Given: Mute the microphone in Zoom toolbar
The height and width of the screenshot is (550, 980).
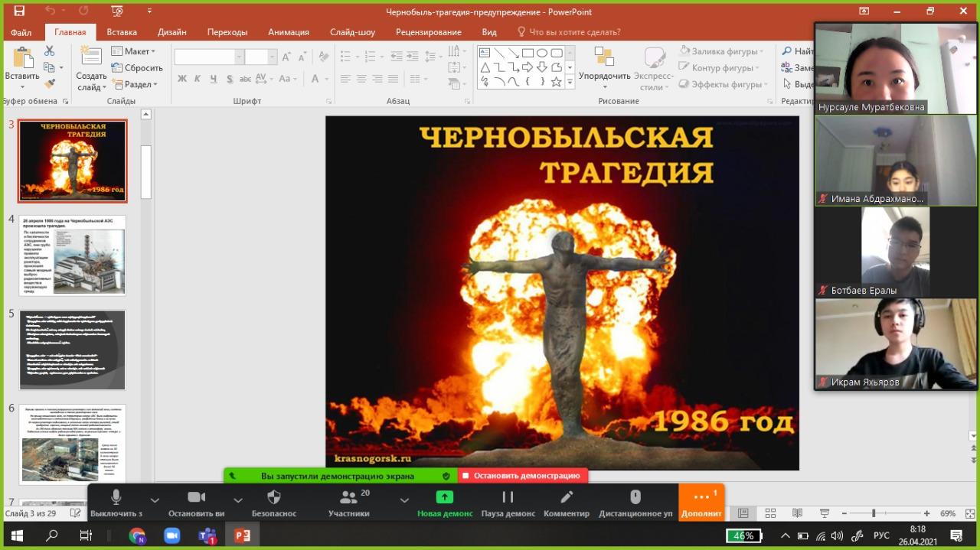Looking at the screenshot, I should [x=116, y=497].
